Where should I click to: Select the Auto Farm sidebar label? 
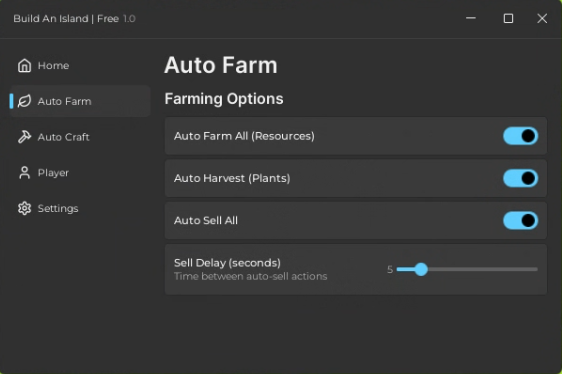click(65, 101)
